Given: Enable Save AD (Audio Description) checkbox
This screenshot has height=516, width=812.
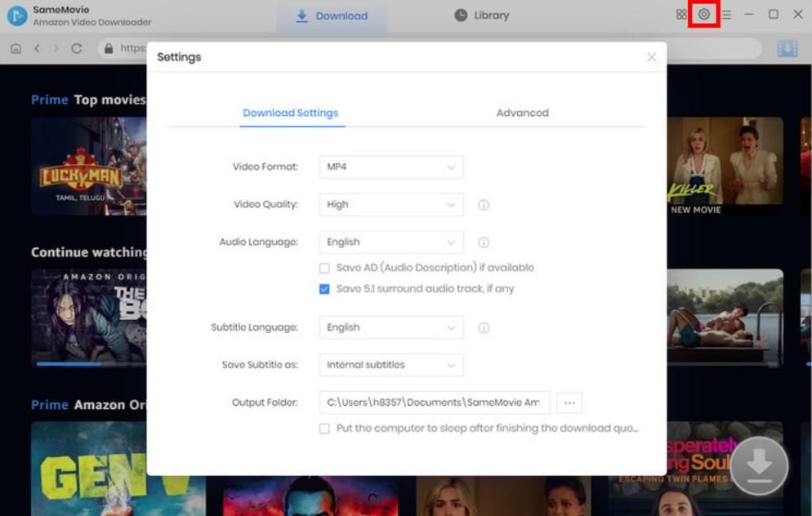Looking at the screenshot, I should (x=324, y=268).
